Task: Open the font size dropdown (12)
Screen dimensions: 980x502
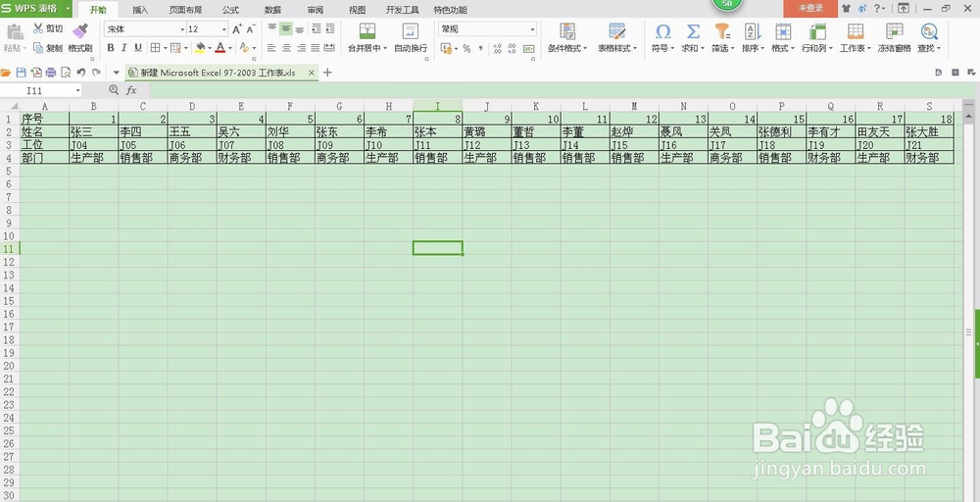Action: pyautogui.click(x=223, y=29)
